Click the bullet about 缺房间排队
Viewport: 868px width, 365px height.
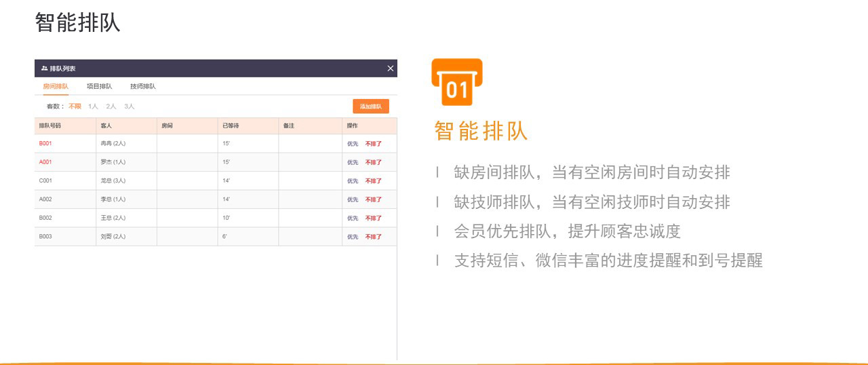pos(592,172)
